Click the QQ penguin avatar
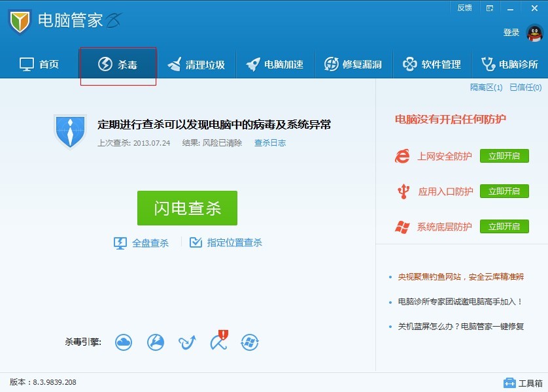This screenshot has width=548, height=392. [x=534, y=33]
